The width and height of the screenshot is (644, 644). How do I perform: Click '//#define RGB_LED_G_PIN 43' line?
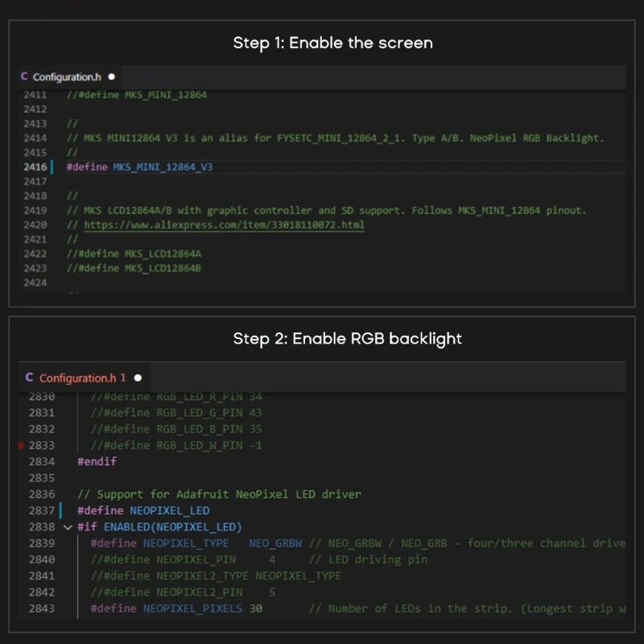176,413
